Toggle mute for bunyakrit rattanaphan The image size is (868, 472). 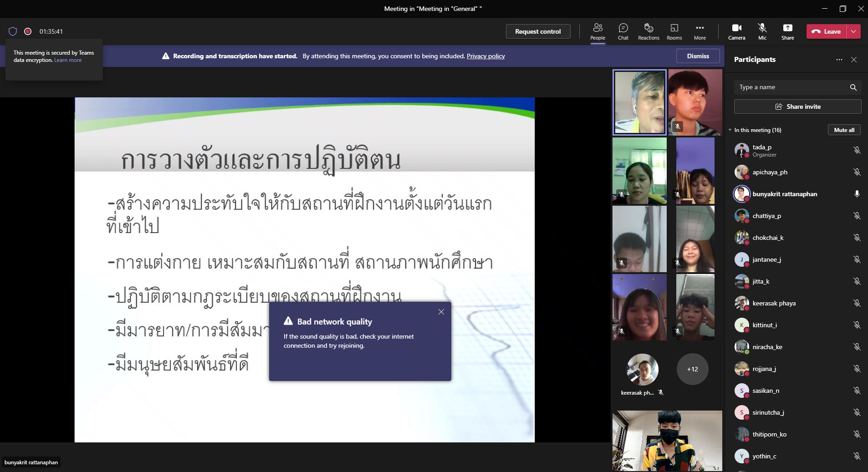[x=857, y=194]
